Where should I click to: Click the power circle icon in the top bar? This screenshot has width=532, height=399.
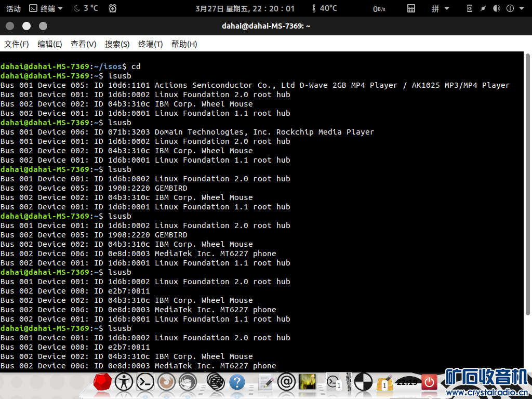click(510, 8)
